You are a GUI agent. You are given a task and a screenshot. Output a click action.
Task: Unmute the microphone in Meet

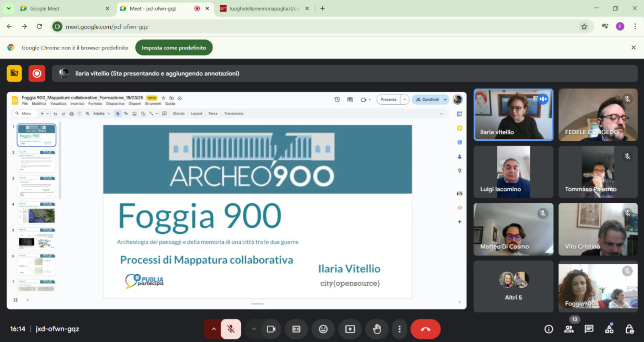point(231,329)
